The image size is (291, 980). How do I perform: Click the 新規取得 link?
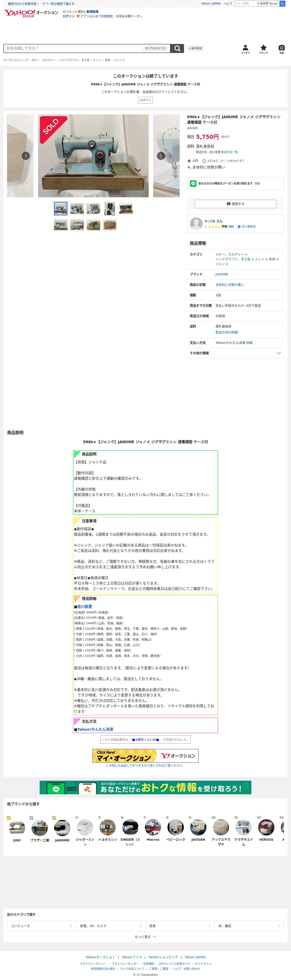pos(92,12)
